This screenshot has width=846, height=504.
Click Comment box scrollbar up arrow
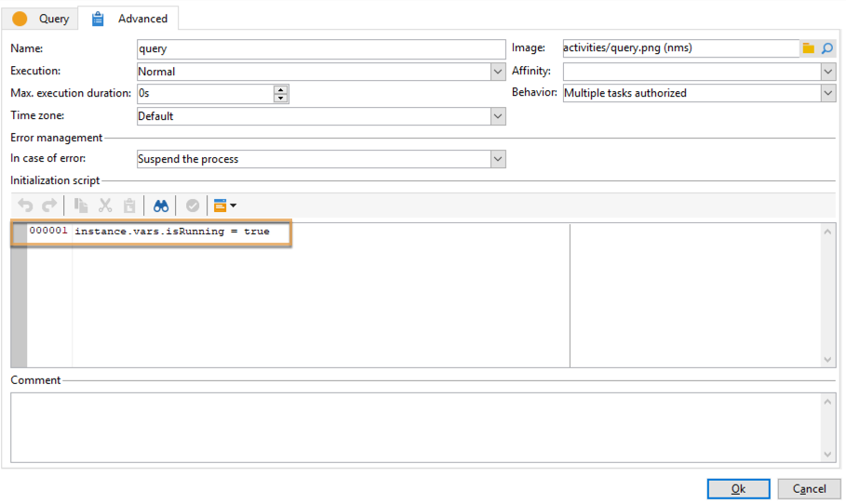click(x=827, y=402)
